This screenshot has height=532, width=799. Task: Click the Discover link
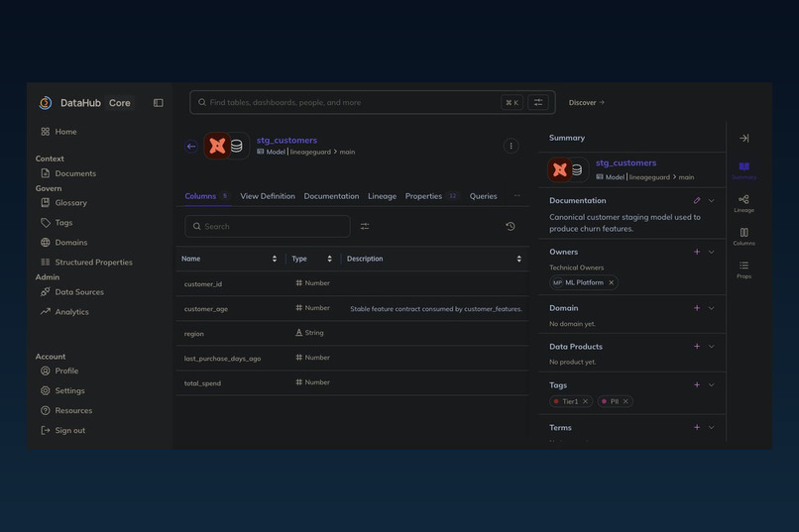click(587, 102)
